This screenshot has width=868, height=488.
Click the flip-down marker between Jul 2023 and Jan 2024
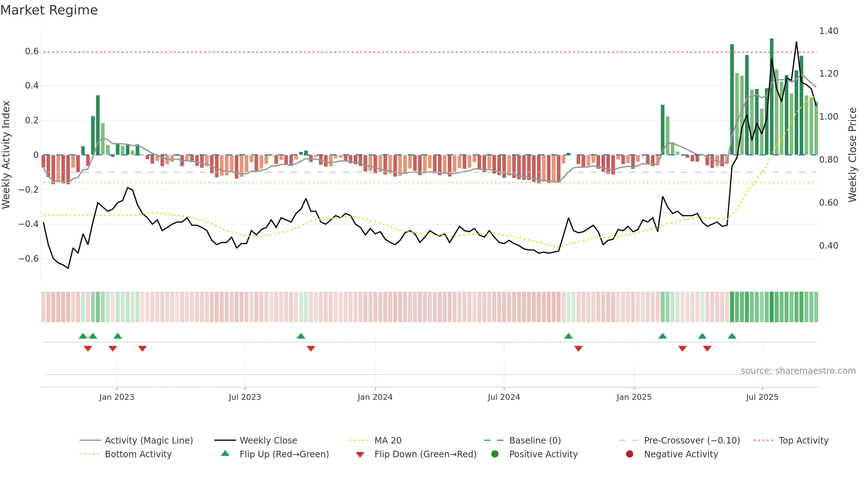click(311, 348)
